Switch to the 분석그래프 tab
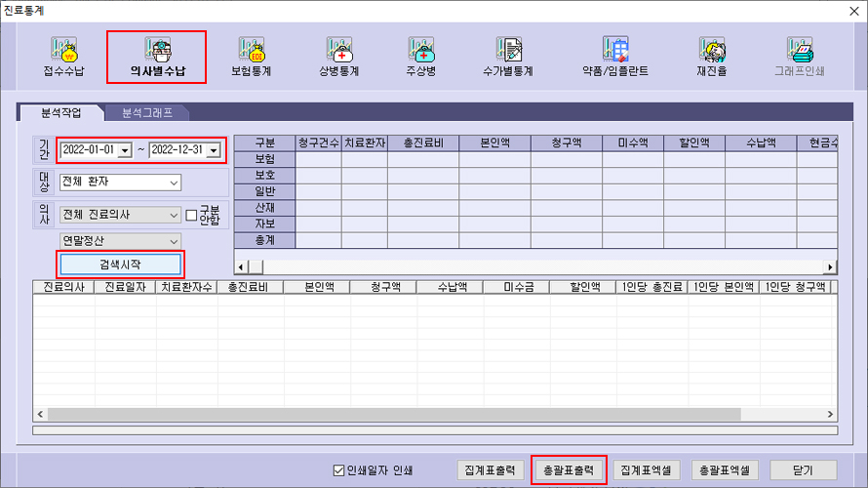The image size is (868, 488). point(147,113)
